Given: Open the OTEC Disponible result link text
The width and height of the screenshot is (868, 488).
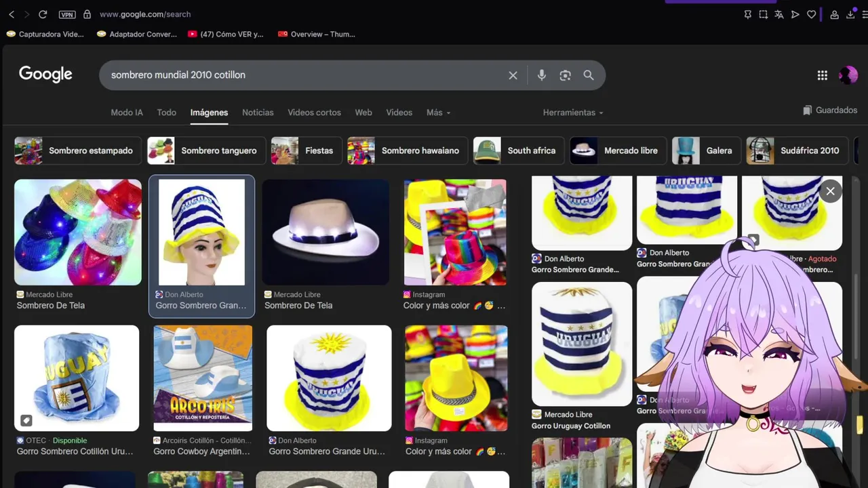Looking at the screenshot, I should pyautogui.click(x=52, y=441).
